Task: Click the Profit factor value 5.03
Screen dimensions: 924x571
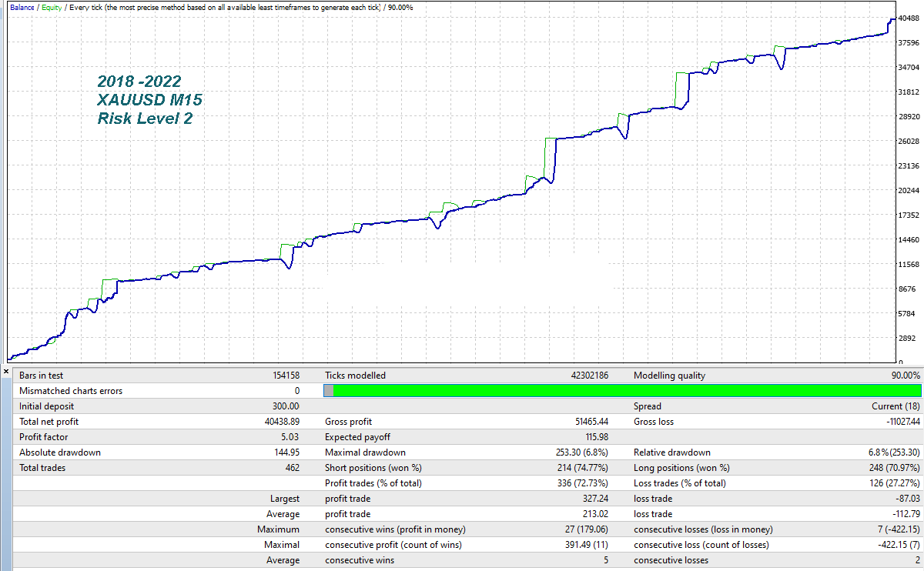Action: click(x=289, y=437)
